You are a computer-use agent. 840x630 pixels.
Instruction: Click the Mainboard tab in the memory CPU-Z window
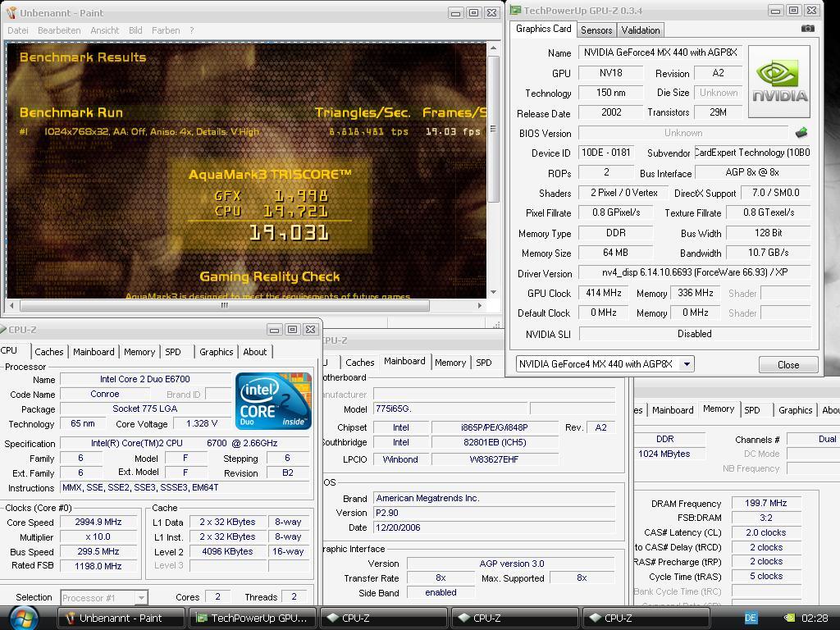click(673, 410)
